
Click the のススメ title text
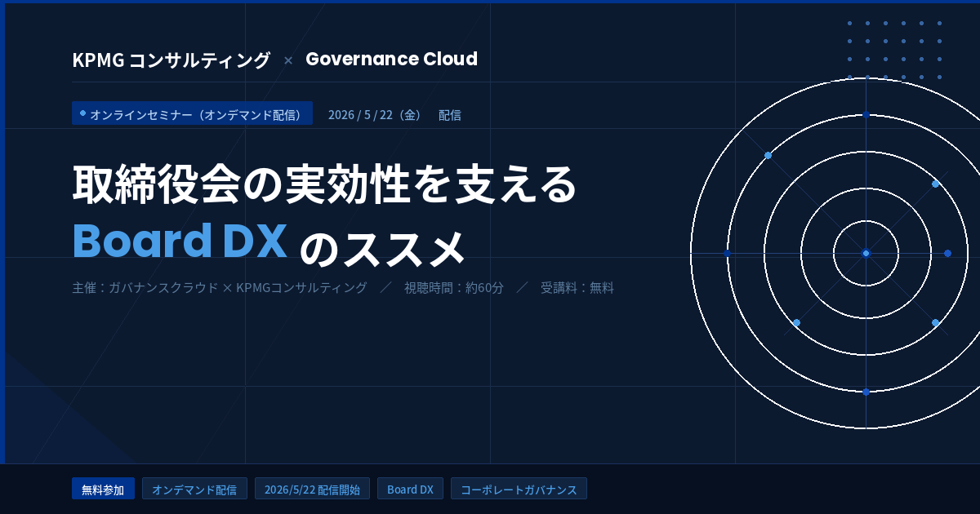click(381, 247)
